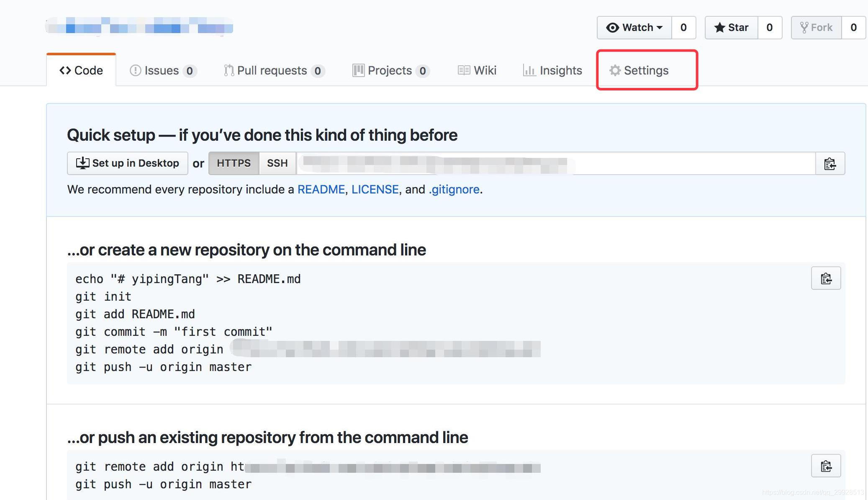Open the LICENSE link

coord(375,189)
